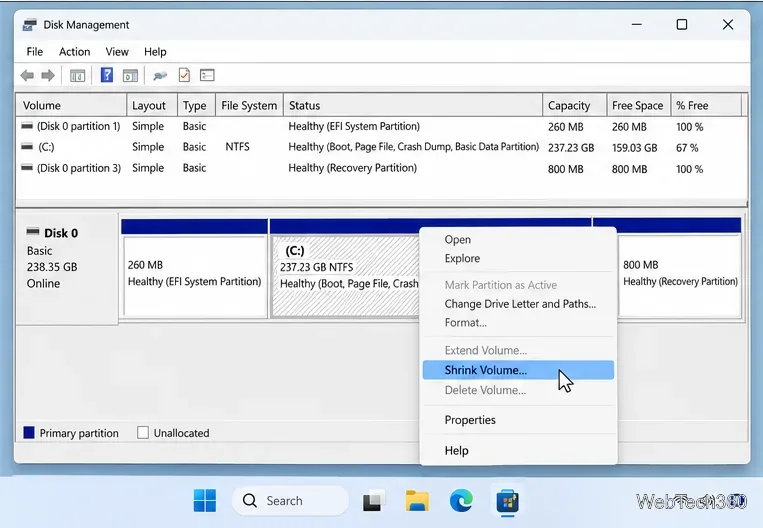The width and height of the screenshot is (763, 528).
Task: Click "Healthy (EFI System Partition)" status in list
Action: [x=354, y=127]
